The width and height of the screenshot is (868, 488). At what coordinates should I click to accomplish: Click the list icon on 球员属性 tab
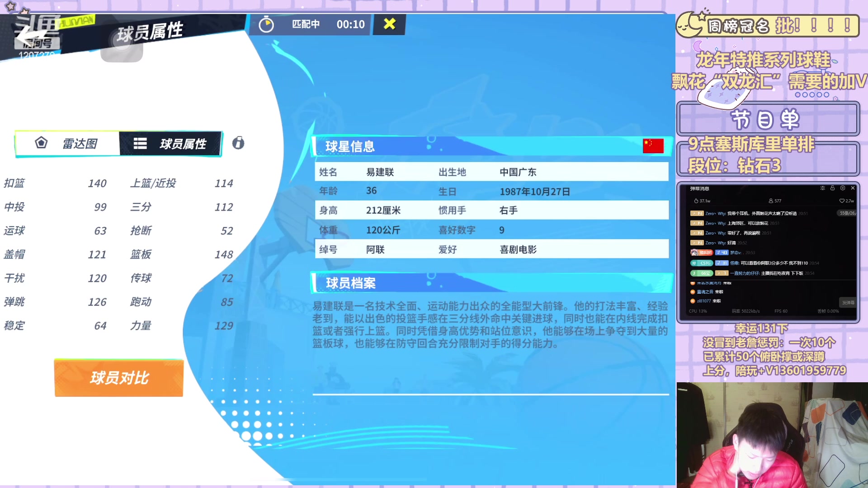pyautogui.click(x=140, y=143)
